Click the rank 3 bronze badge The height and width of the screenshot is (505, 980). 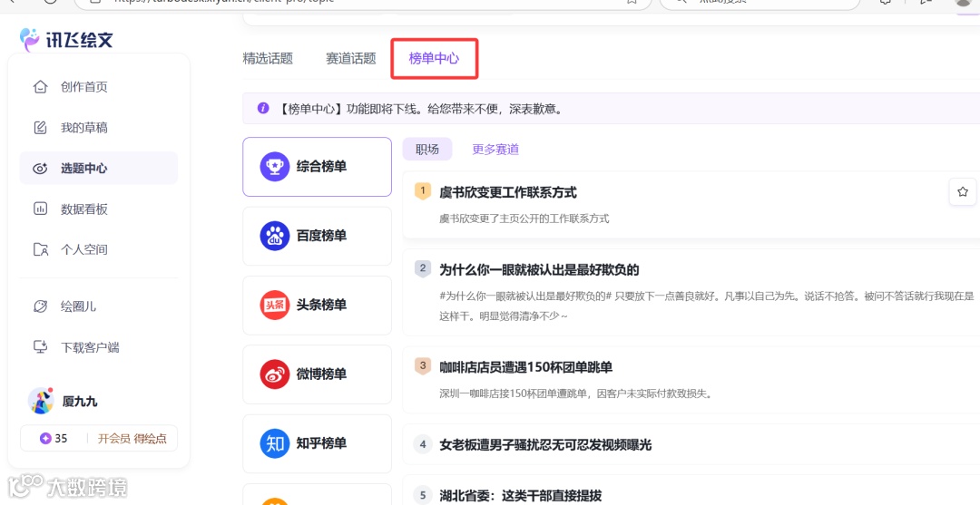tap(423, 365)
